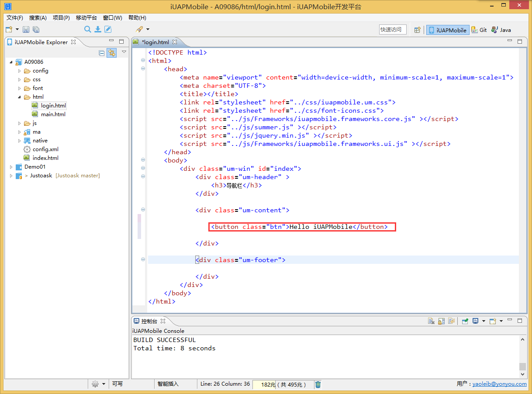This screenshot has height=394, width=532.
Task: Open the New wizard dropdown arrow
Action: point(17,29)
